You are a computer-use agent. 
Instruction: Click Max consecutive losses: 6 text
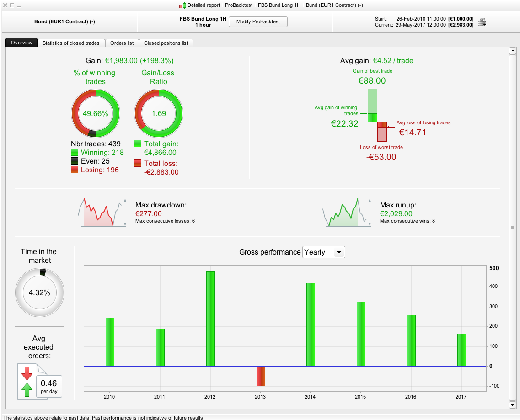tap(165, 221)
